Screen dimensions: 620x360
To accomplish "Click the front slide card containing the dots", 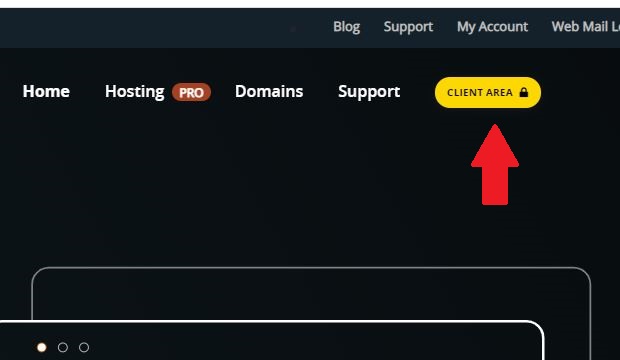I will click(271, 341).
